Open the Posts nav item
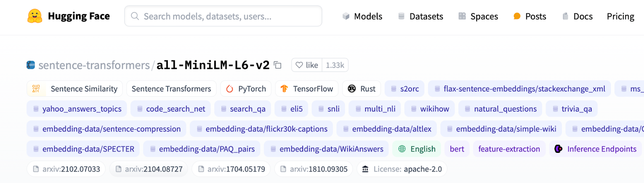The height and width of the screenshot is (183, 644). pyautogui.click(x=530, y=16)
